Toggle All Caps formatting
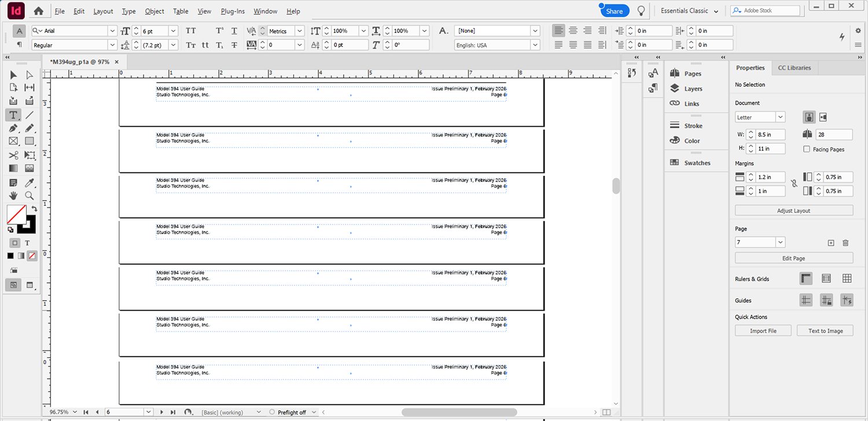The width and height of the screenshot is (868, 421). [x=191, y=31]
